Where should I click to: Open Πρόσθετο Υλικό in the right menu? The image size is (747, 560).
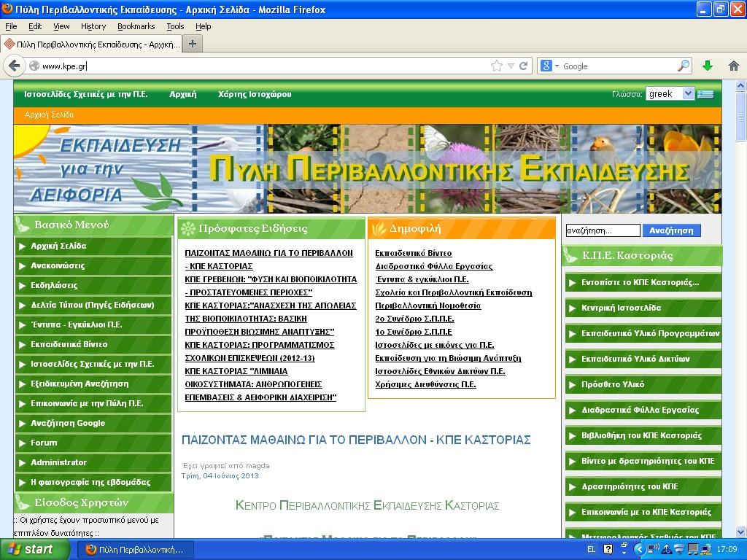pyautogui.click(x=643, y=385)
